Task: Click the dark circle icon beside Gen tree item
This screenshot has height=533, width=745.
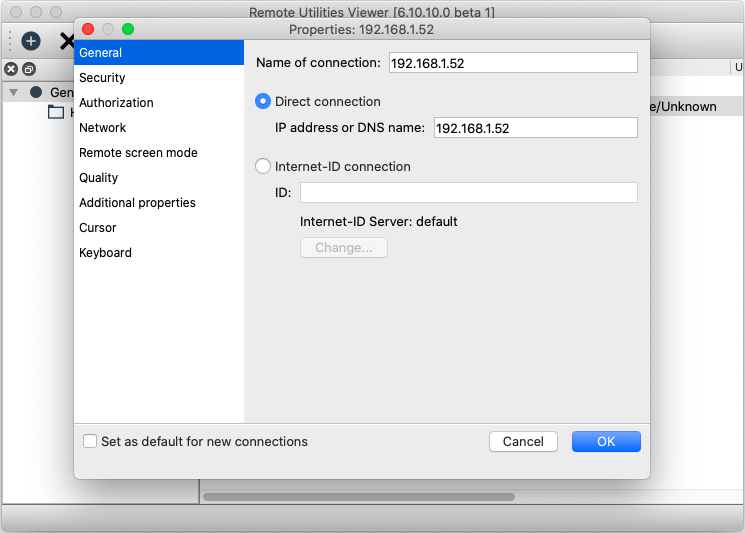Action: click(36, 92)
